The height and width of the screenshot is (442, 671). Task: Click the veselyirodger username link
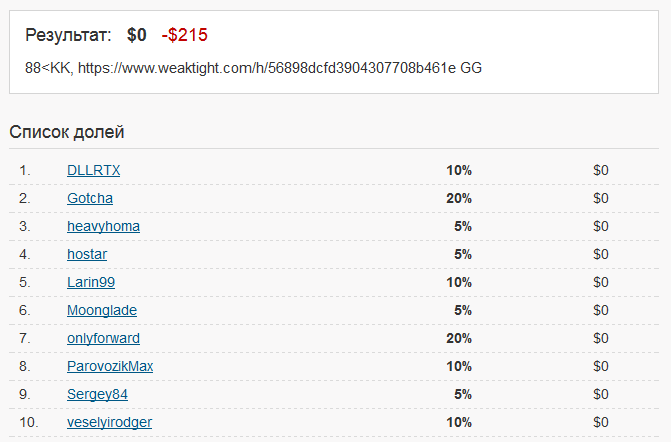point(109,422)
